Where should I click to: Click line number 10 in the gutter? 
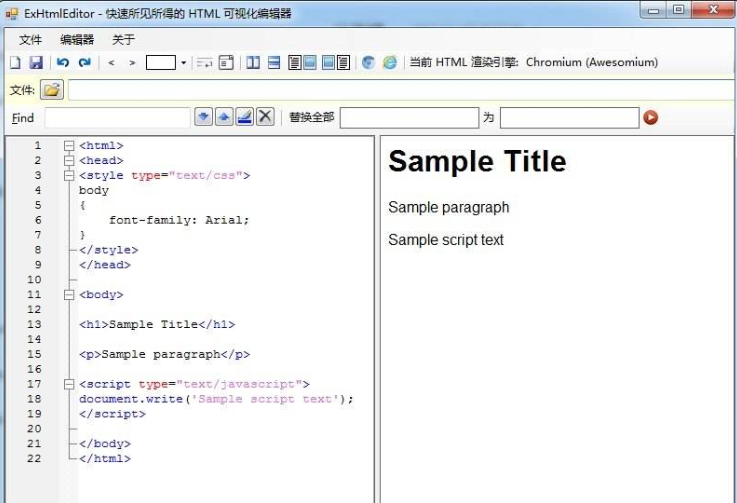click(x=34, y=280)
